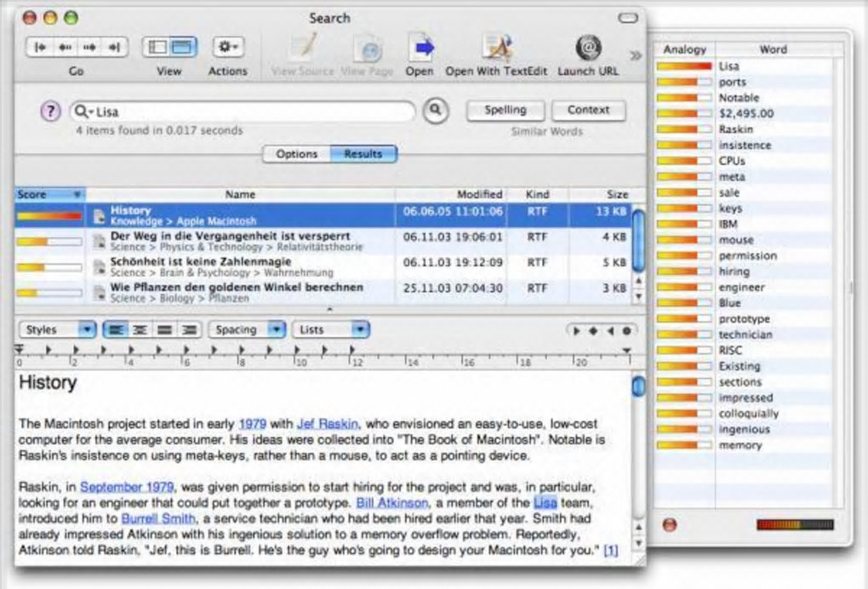This screenshot has height=589, width=868.
Task: Click the View Page toolbar icon
Action: tap(367, 49)
